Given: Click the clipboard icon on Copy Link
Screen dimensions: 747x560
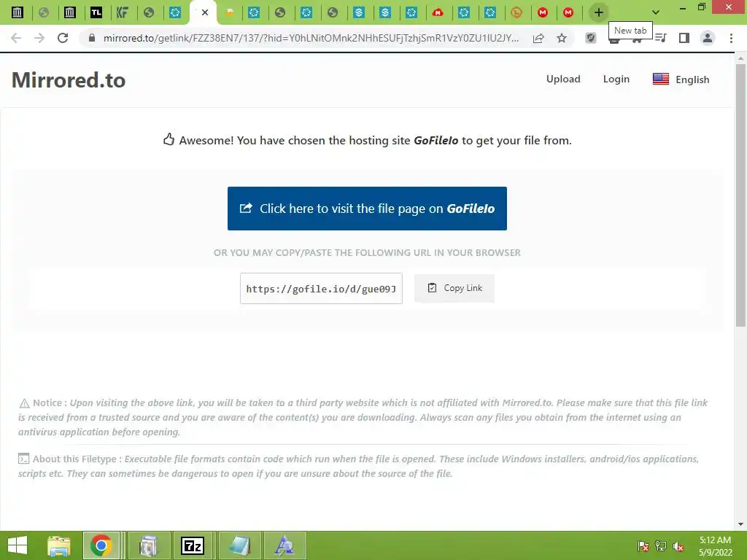Looking at the screenshot, I should [432, 287].
